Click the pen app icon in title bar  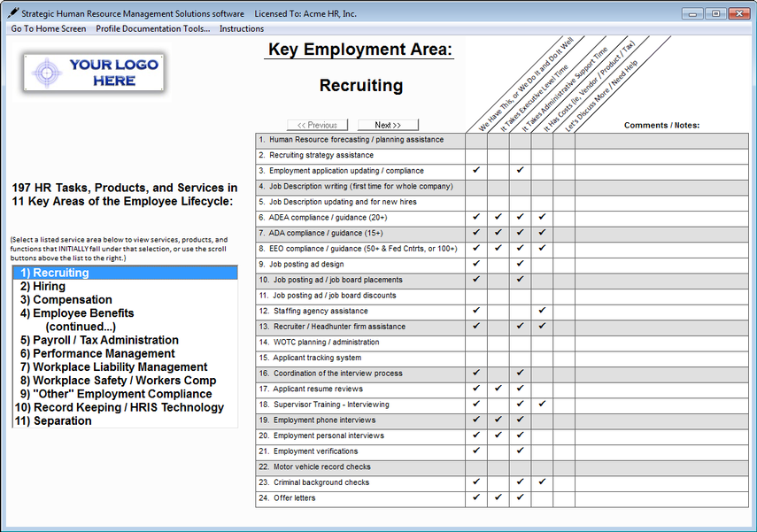click(x=12, y=13)
